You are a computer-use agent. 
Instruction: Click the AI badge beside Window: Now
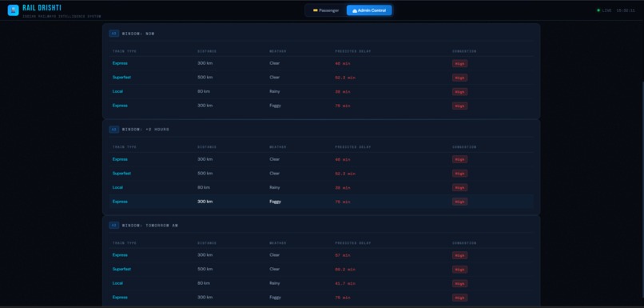(113, 34)
